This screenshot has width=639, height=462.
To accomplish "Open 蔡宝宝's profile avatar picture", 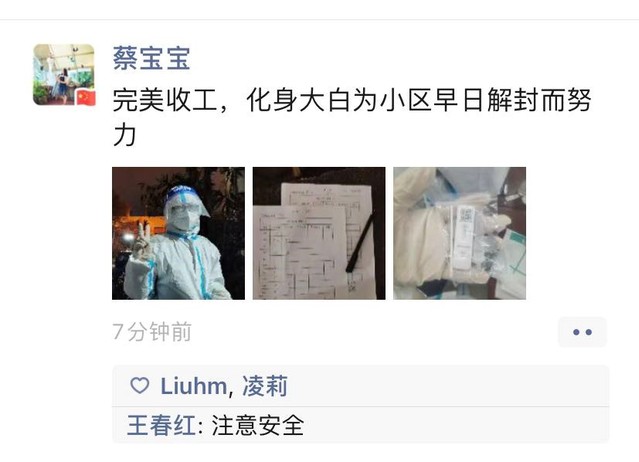I will coord(64,75).
